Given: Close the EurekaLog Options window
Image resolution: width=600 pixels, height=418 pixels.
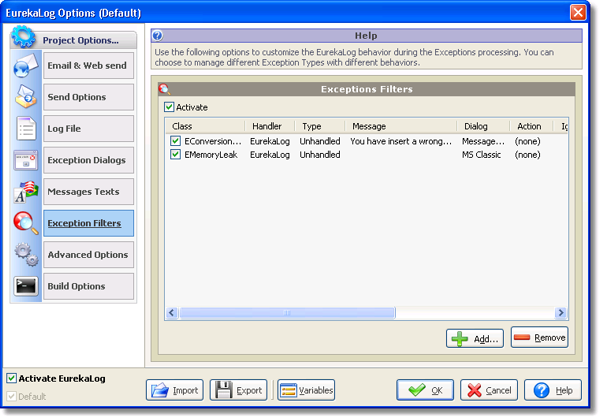Looking at the screenshot, I should (x=578, y=12).
